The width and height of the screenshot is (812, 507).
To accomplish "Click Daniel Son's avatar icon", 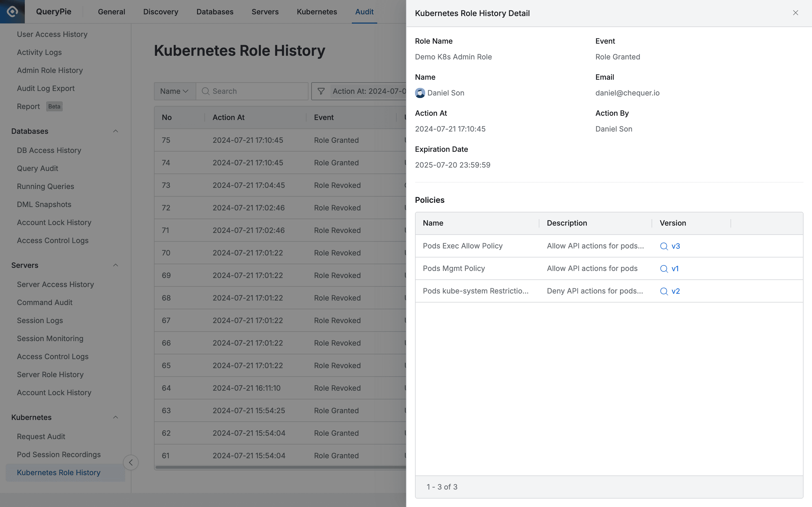I will [420, 93].
